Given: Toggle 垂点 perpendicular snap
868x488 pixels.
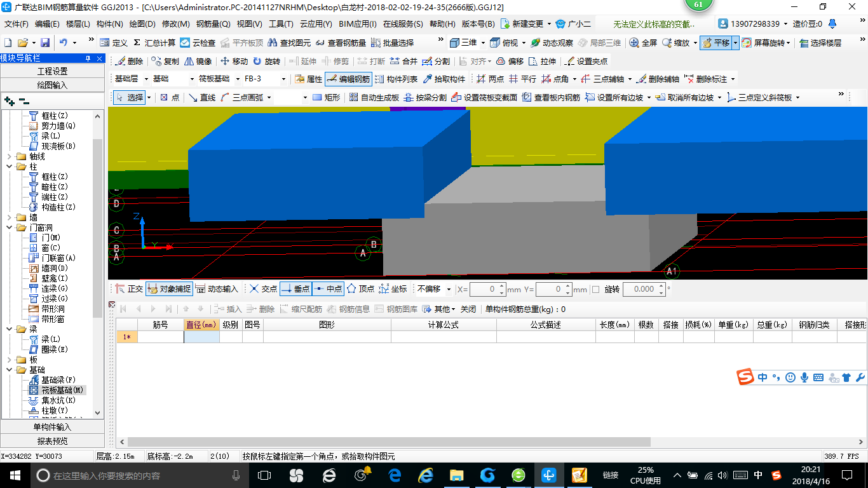Looking at the screenshot, I should [295, 288].
